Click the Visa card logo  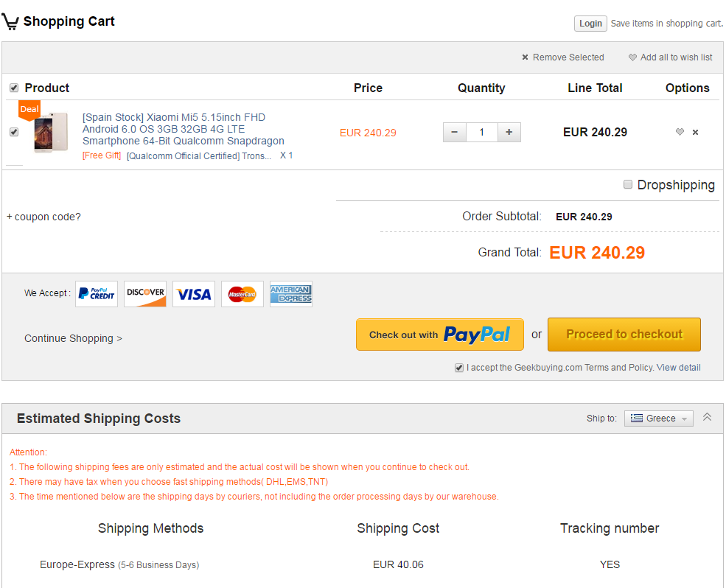click(x=194, y=294)
